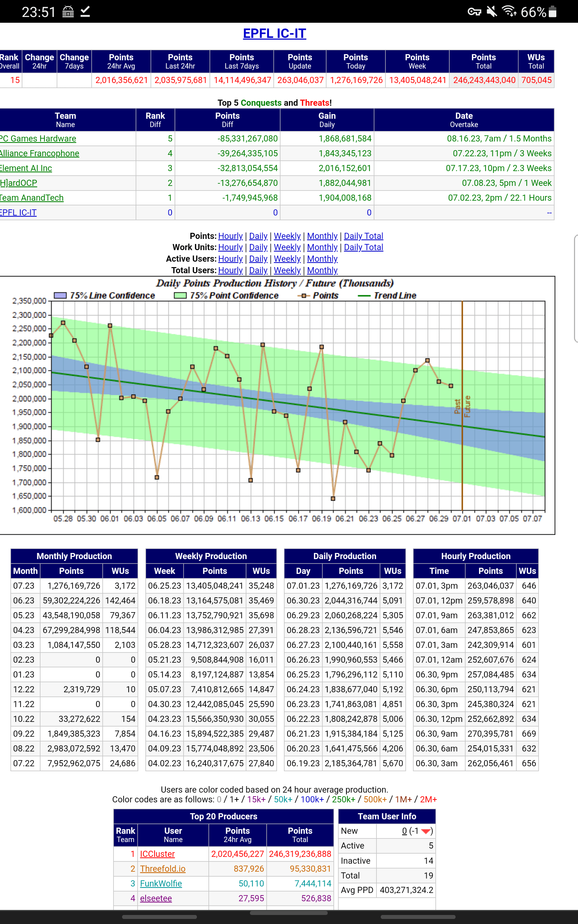Click the 75% Line Confidence legend swatch
578x924 pixels.
[x=60, y=296]
